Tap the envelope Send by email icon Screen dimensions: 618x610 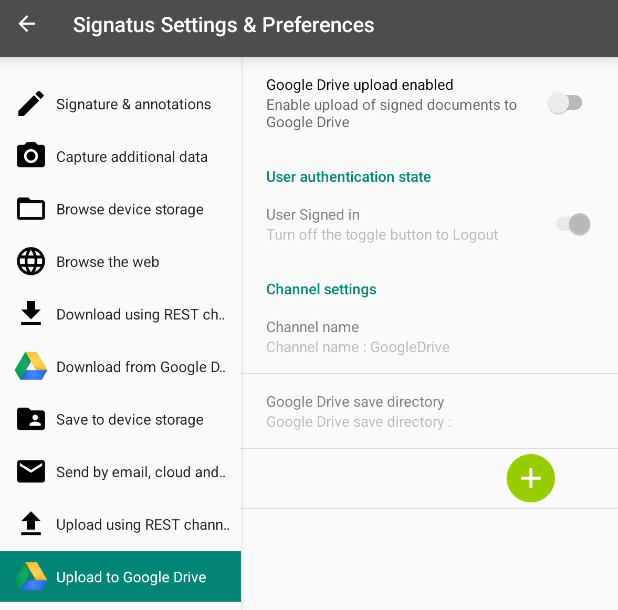click(x=31, y=471)
